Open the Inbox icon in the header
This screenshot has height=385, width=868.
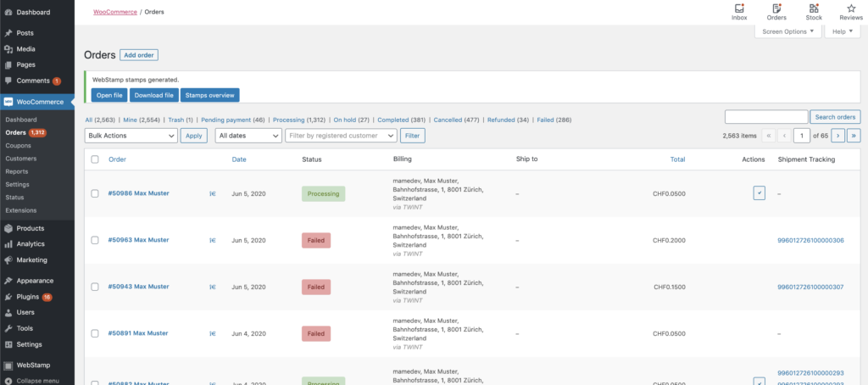pos(739,8)
